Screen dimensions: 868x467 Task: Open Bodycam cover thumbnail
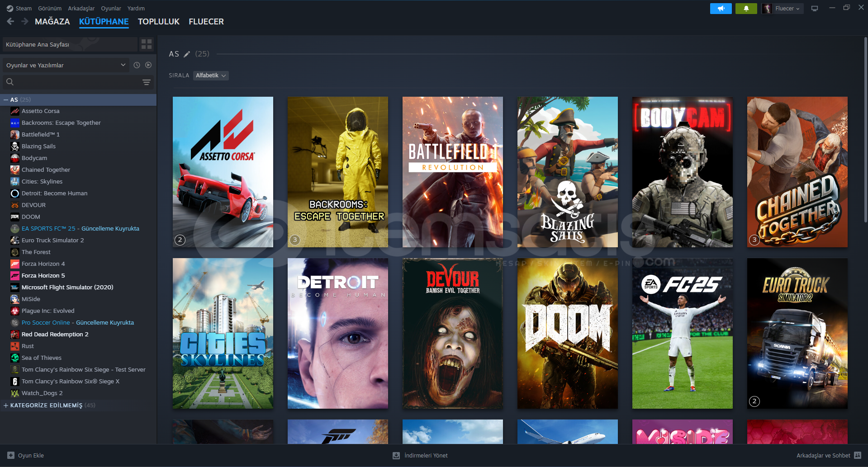(x=683, y=172)
